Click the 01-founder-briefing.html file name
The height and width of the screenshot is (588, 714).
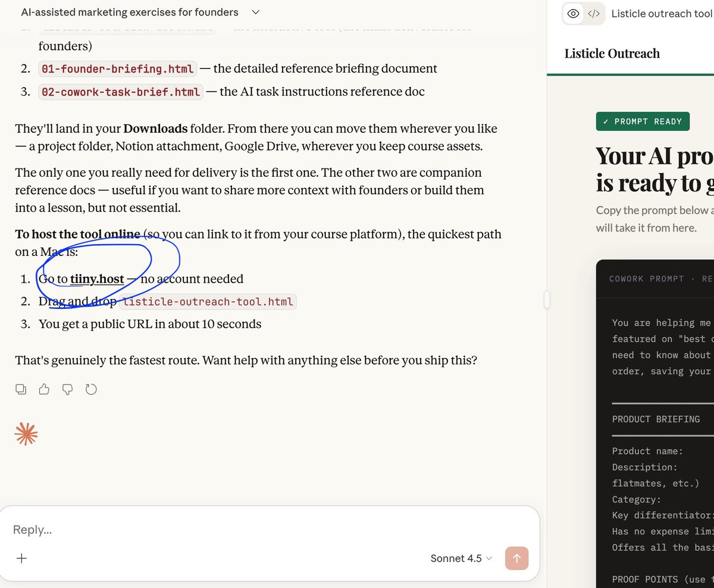point(118,68)
